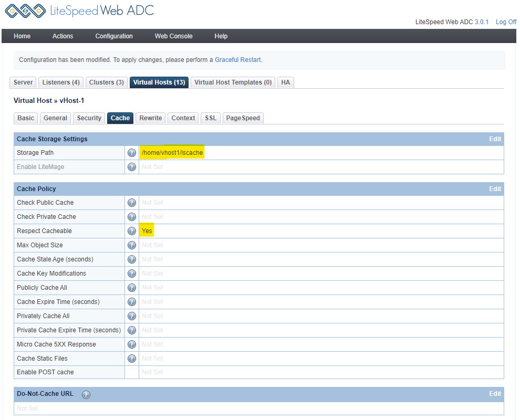Click the Graceful Restart link
520x420 pixels.
tap(237, 60)
